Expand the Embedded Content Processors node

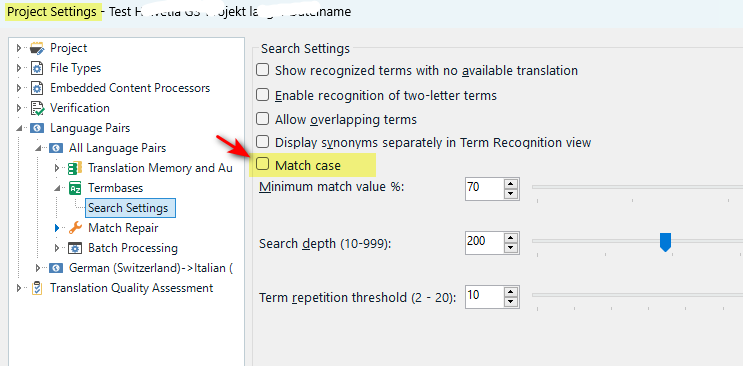click(x=19, y=88)
